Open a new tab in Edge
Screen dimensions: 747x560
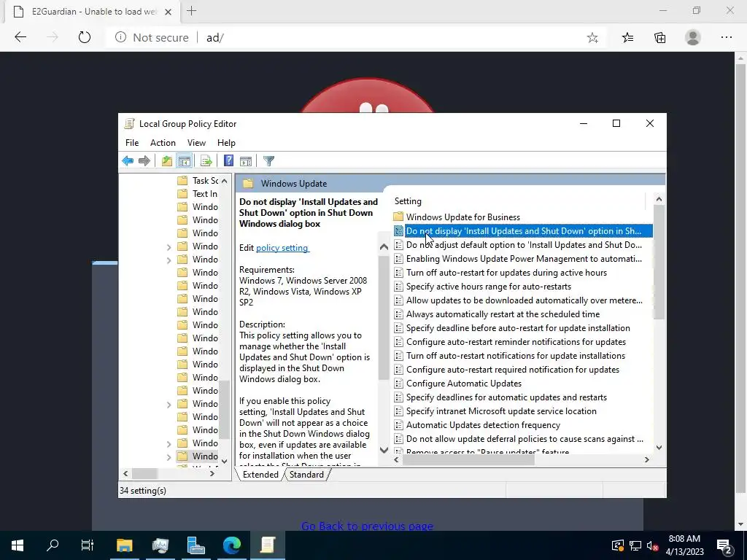click(192, 11)
